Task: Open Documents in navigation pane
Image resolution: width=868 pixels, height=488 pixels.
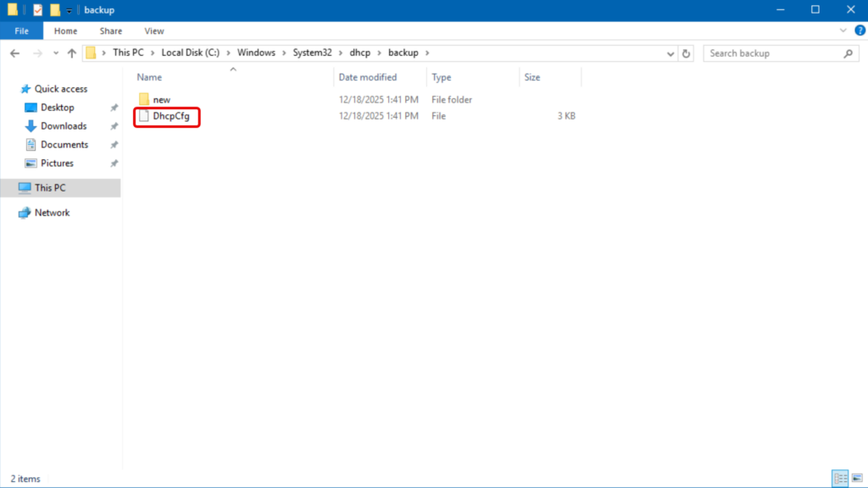Action: coord(64,144)
